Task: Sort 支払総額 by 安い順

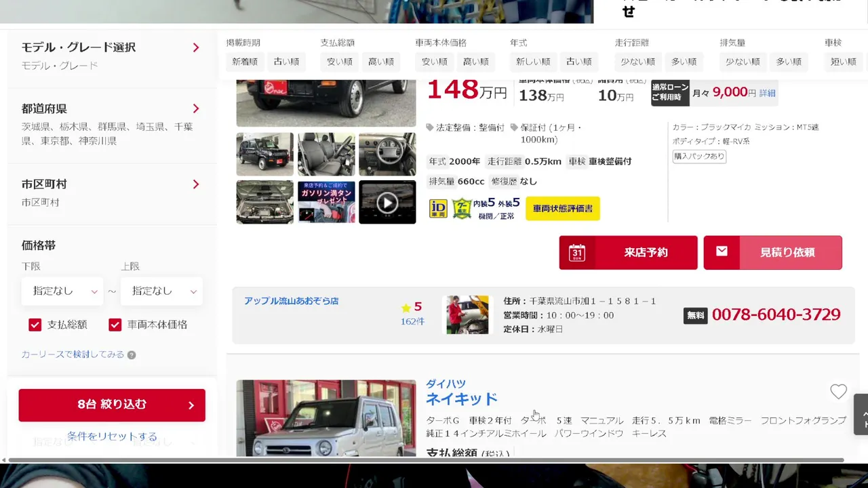Action: [340, 62]
